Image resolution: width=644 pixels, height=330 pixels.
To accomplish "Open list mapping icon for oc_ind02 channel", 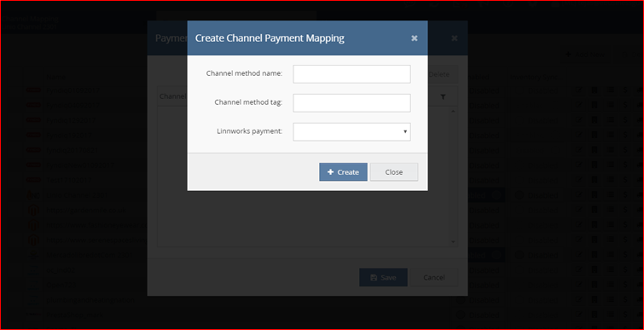I will click(x=611, y=270).
